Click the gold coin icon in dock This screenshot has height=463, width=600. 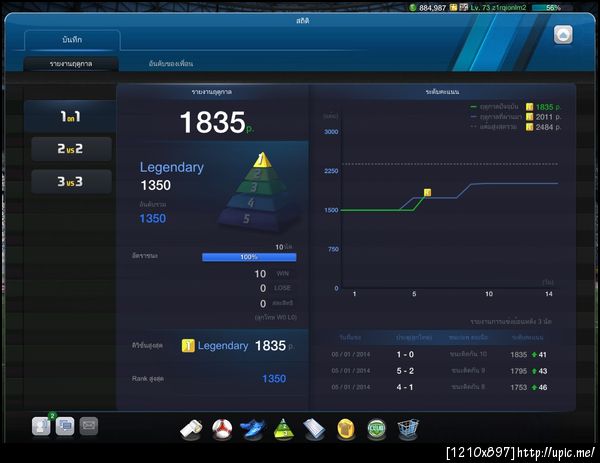click(346, 429)
